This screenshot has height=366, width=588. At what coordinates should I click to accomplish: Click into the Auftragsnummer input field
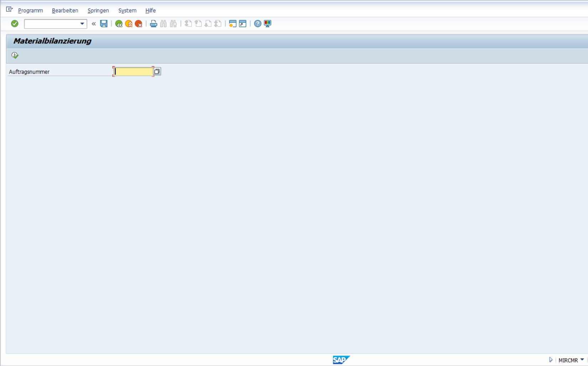[134, 71]
